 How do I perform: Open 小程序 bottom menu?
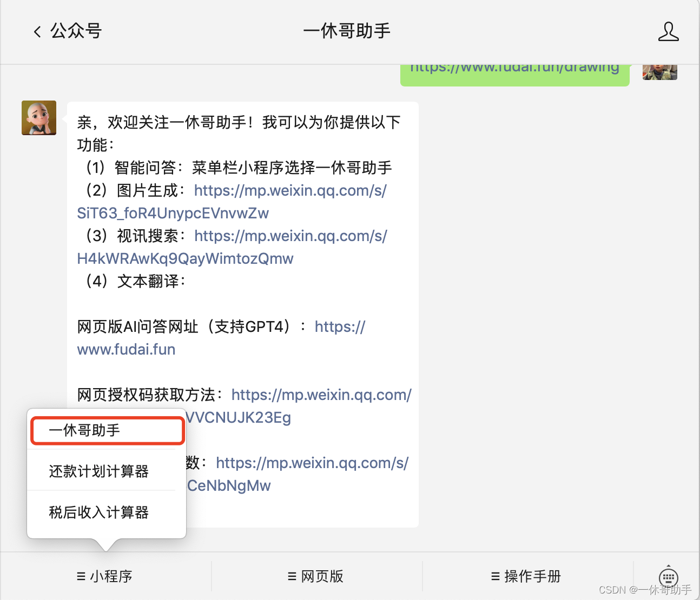coord(105,576)
